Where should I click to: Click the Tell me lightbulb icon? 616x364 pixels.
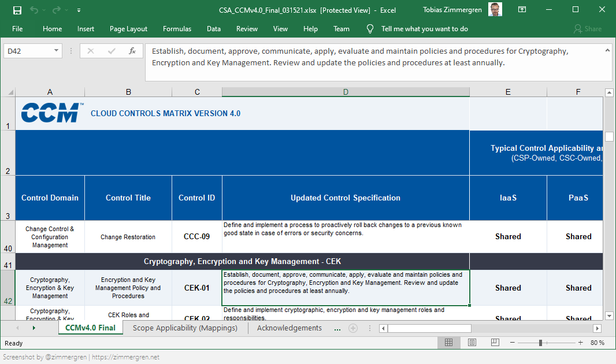coord(370,29)
